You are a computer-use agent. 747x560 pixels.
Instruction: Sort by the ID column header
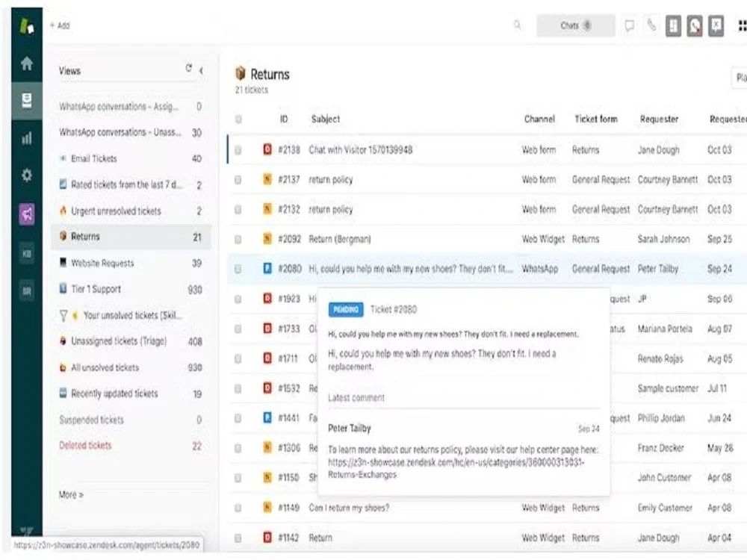point(284,119)
